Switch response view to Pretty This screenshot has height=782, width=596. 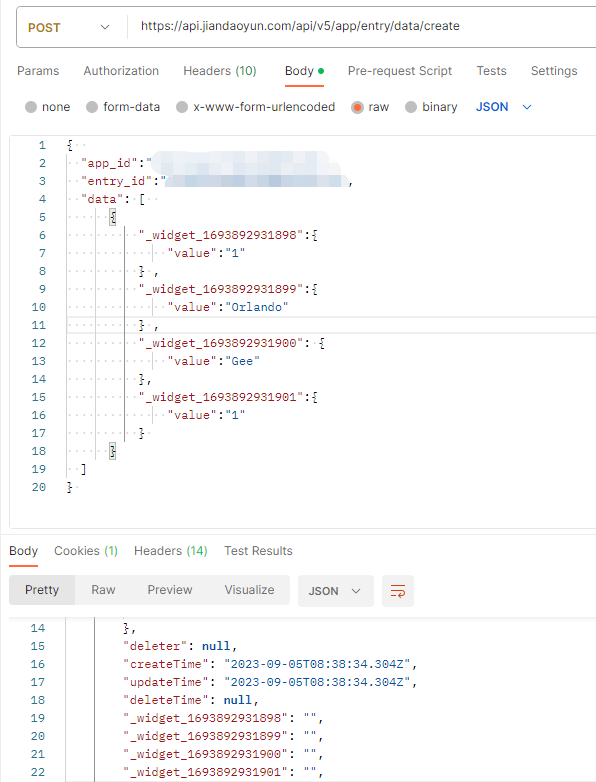(42, 590)
